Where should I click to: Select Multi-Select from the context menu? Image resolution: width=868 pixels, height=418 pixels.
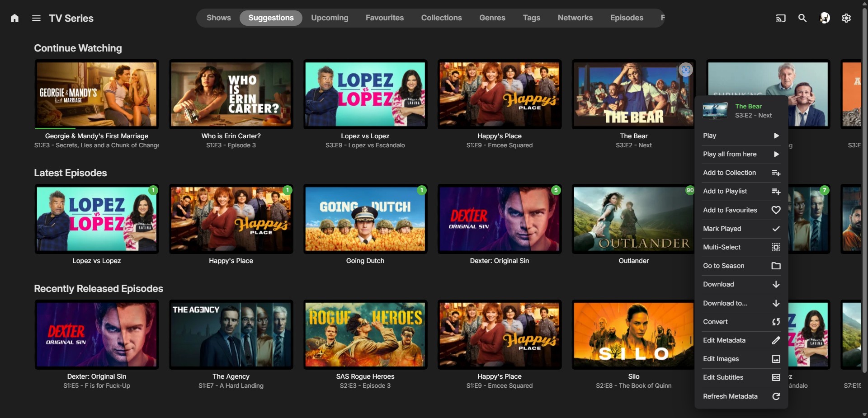741,247
